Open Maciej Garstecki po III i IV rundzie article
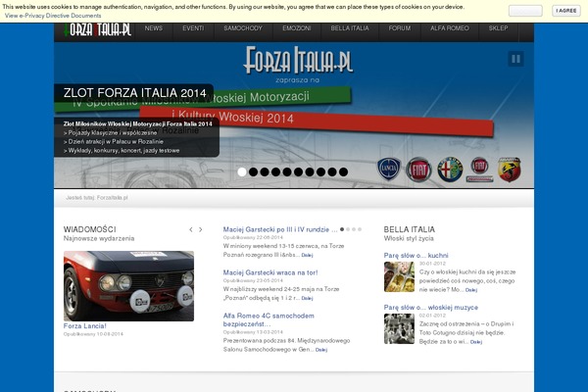 pyautogui.click(x=280, y=229)
